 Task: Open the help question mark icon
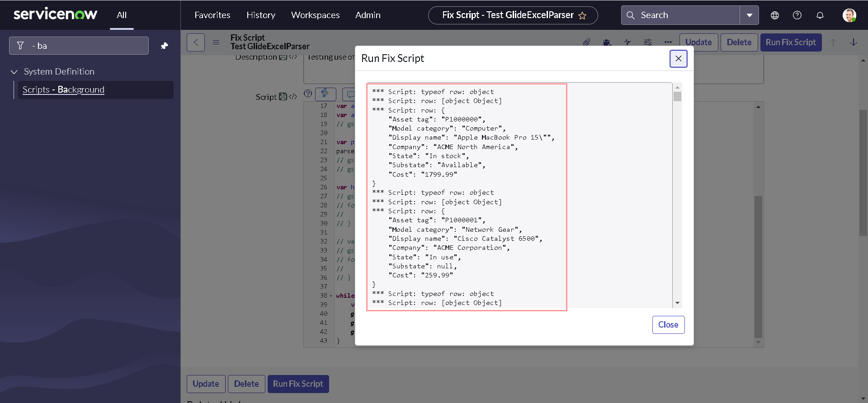[x=797, y=15]
